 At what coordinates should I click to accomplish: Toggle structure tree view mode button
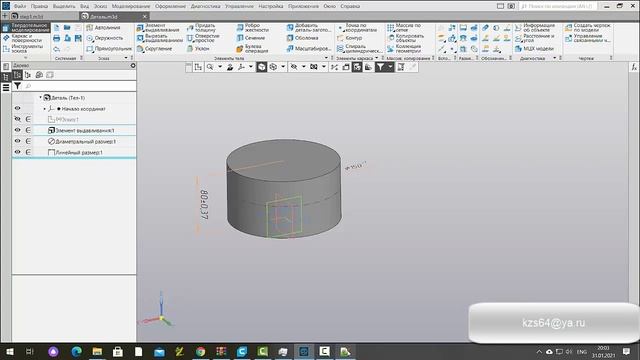pyautogui.click(x=17, y=75)
